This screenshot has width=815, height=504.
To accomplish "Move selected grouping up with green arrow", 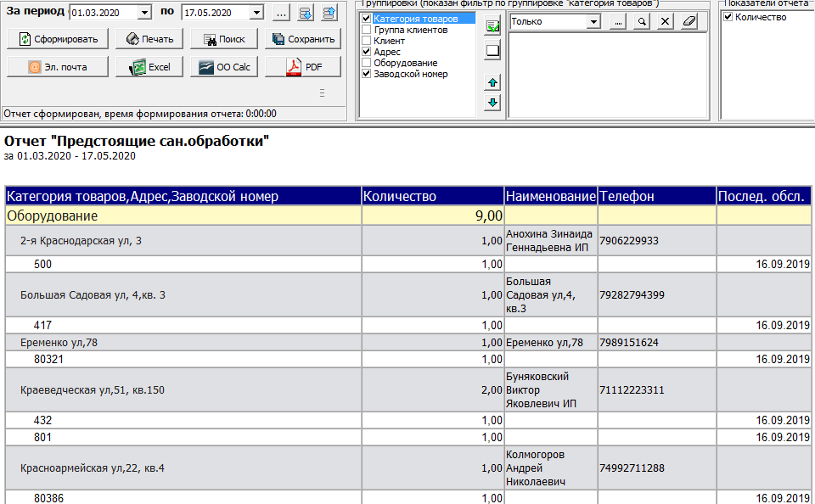I will [492, 82].
